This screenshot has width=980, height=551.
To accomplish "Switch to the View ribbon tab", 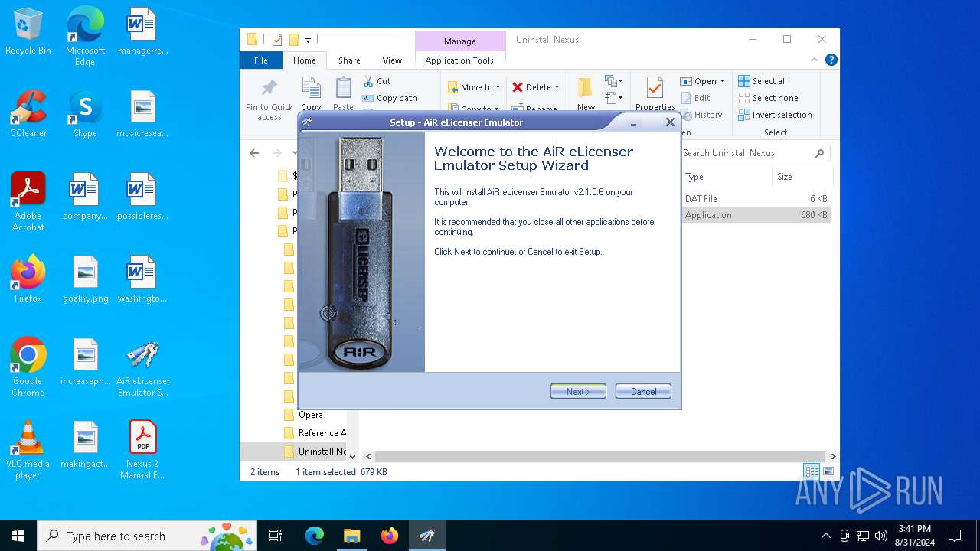I will tap(392, 60).
